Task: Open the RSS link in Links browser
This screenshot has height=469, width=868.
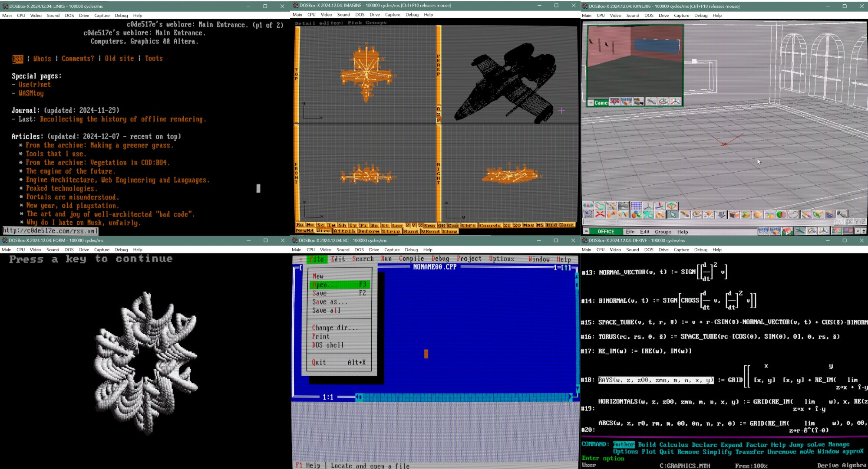Action: click(x=17, y=59)
